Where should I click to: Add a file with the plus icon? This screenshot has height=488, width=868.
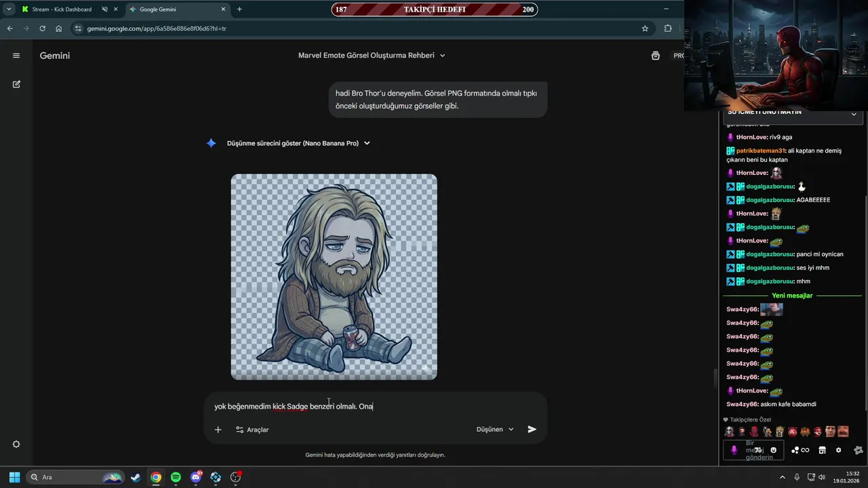(x=218, y=430)
